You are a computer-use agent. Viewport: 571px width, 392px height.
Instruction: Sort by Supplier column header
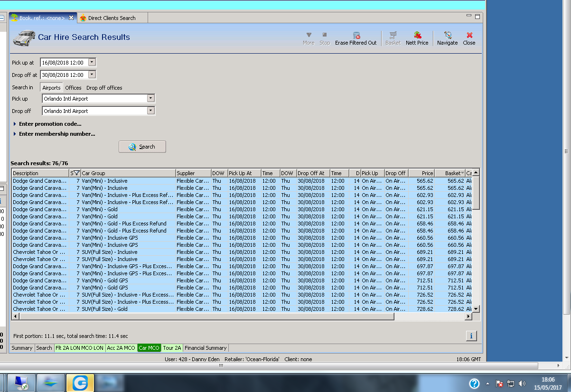click(193, 173)
